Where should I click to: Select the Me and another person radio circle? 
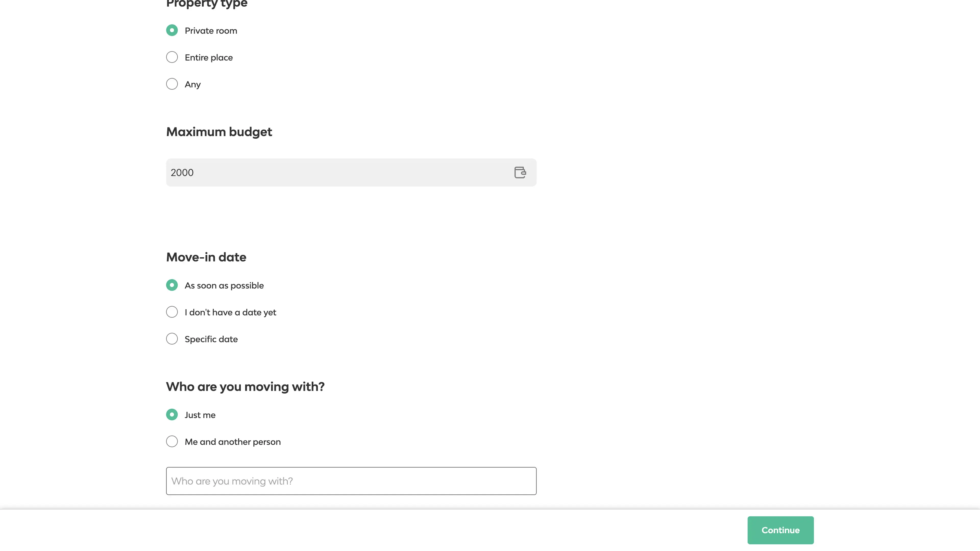tap(172, 442)
